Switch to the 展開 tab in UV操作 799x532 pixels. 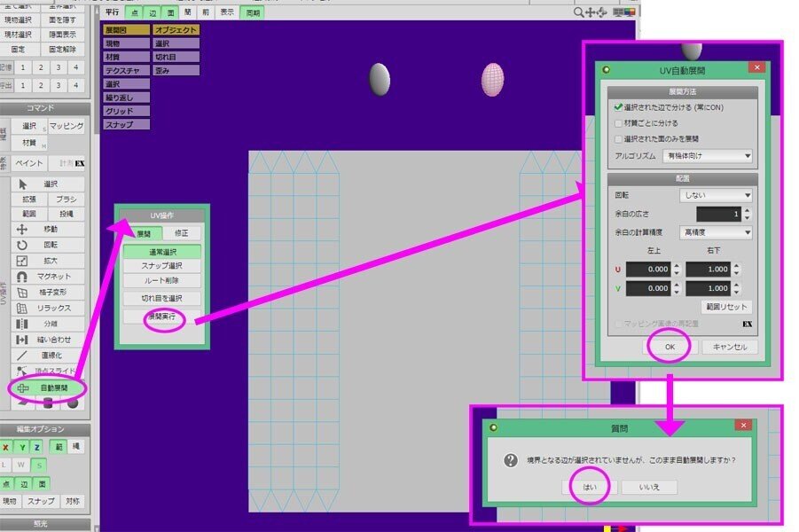click(143, 233)
